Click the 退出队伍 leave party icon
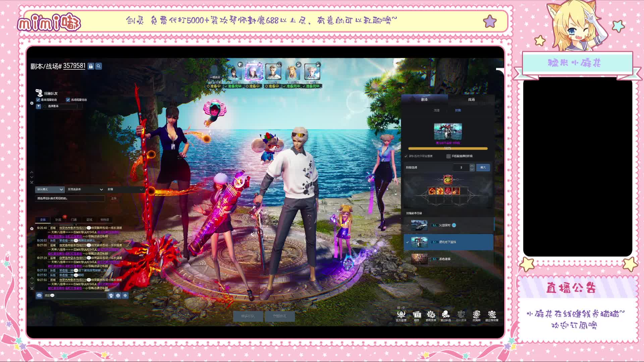Screen dimensions: 644x362 [x=446, y=315]
